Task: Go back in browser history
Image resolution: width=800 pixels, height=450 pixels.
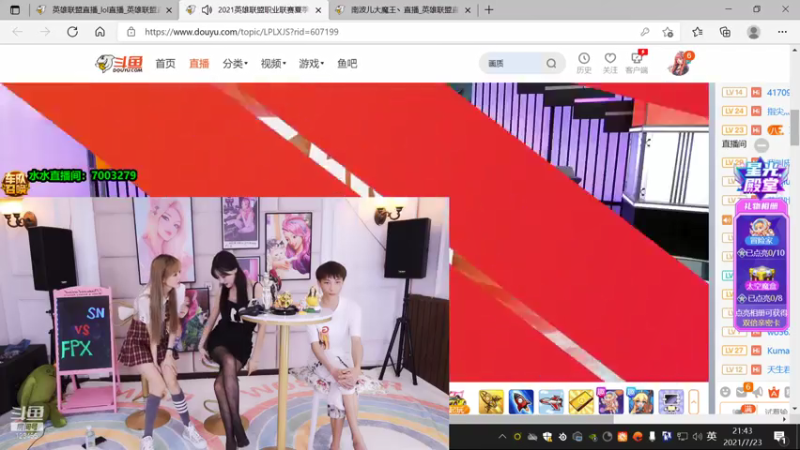Action: click(x=17, y=32)
